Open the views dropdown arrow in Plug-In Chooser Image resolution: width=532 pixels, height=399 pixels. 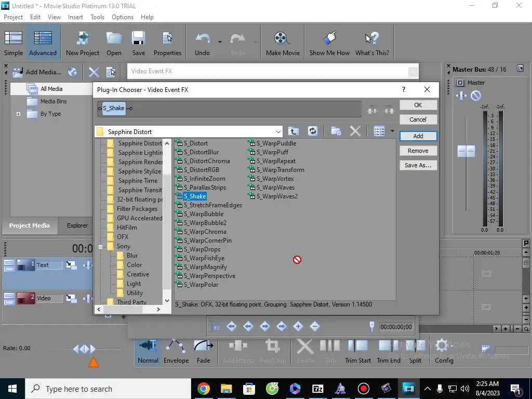[392, 131]
